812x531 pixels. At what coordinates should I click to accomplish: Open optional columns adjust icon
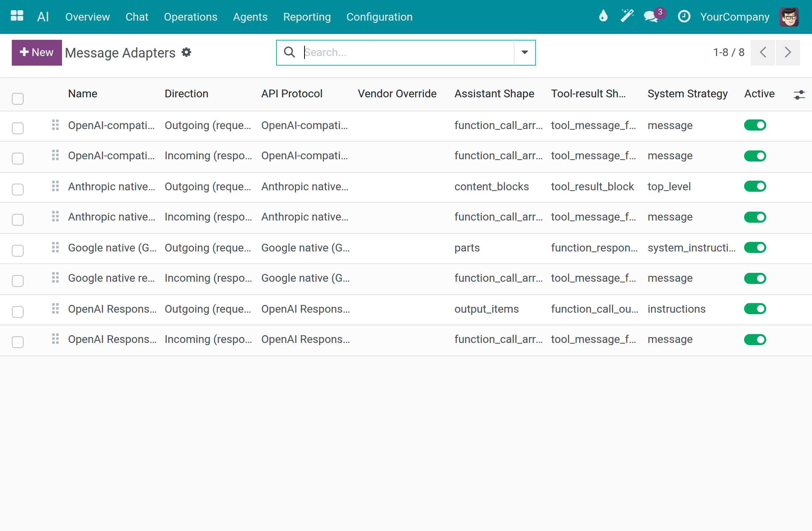click(x=799, y=95)
